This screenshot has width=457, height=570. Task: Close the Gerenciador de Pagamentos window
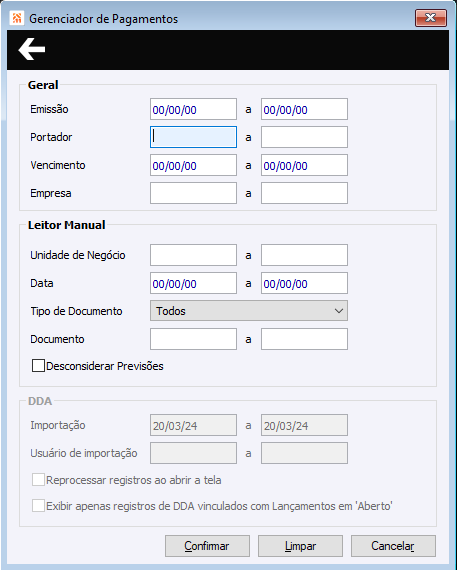coord(431,18)
